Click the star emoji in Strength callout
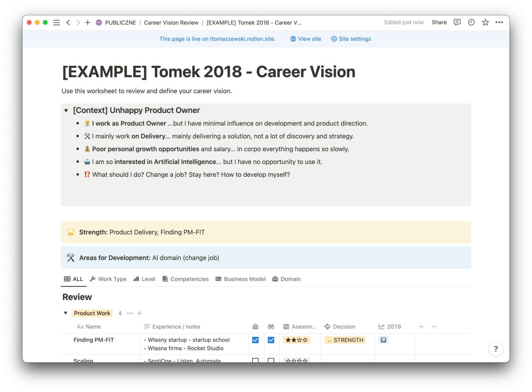Image resolution: width=532 pixels, height=392 pixels. pyautogui.click(x=70, y=232)
